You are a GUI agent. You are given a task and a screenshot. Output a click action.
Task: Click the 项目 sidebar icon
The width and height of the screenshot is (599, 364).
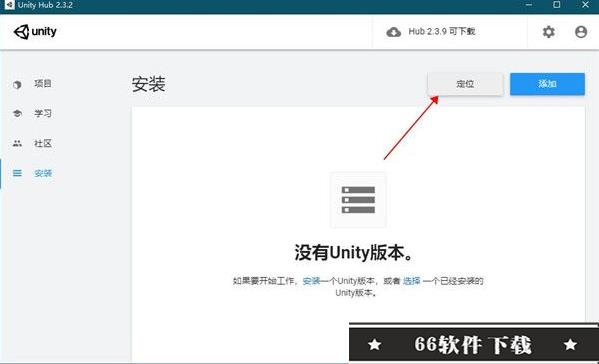point(17,84)
